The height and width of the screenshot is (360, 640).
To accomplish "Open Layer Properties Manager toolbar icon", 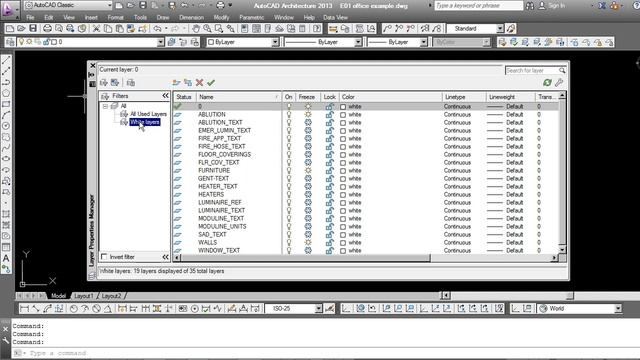I will [x=10, y=42].
